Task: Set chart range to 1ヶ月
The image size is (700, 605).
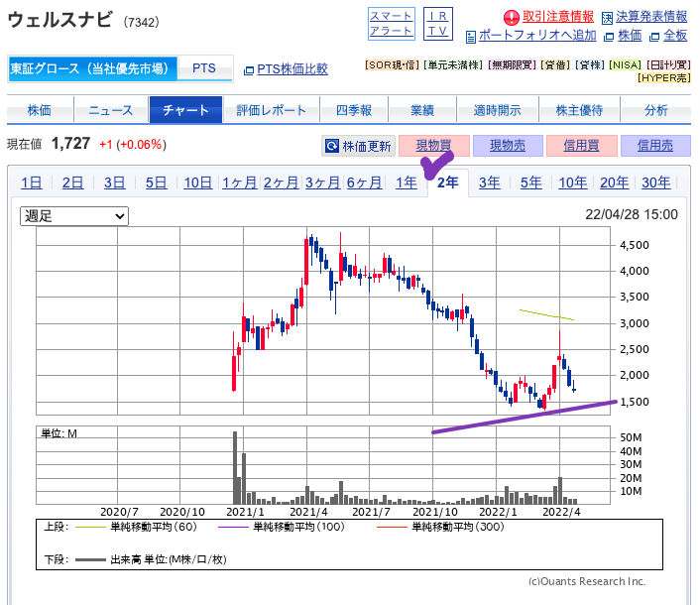Action: [239, 182]
